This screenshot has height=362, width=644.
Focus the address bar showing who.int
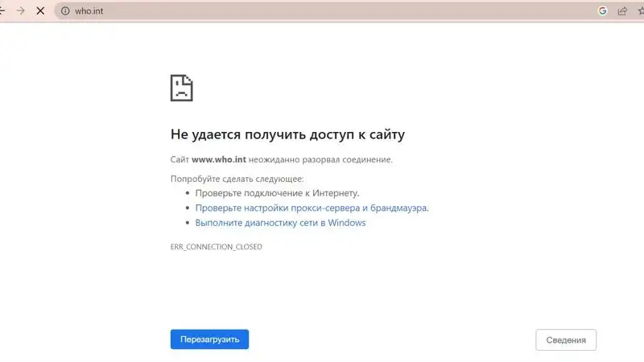click(322, 11)
